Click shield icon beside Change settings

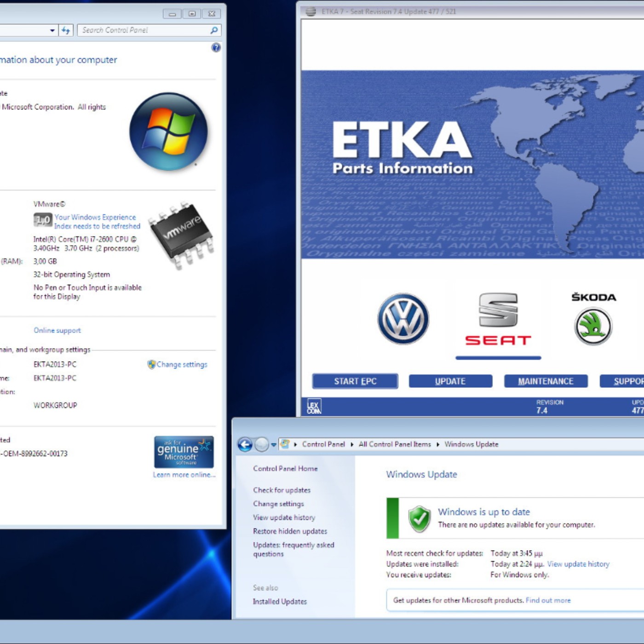(x=151, y=364)
